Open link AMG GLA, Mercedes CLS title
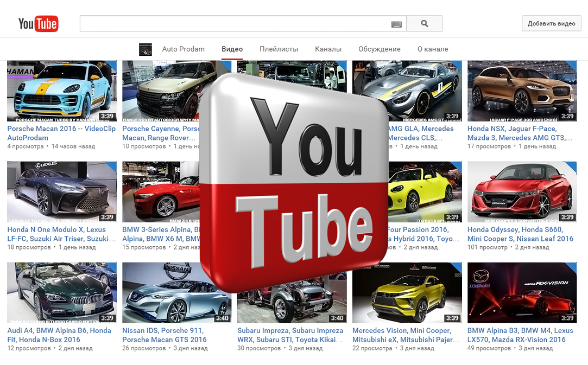This screenshot has width=588, height=365. coord(420,133)
